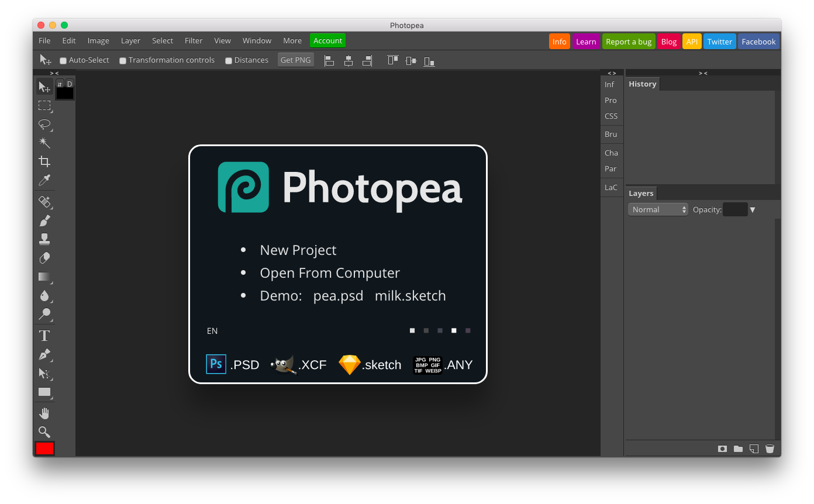
Task: Open the Layer menu
Action: pos(130,40)
